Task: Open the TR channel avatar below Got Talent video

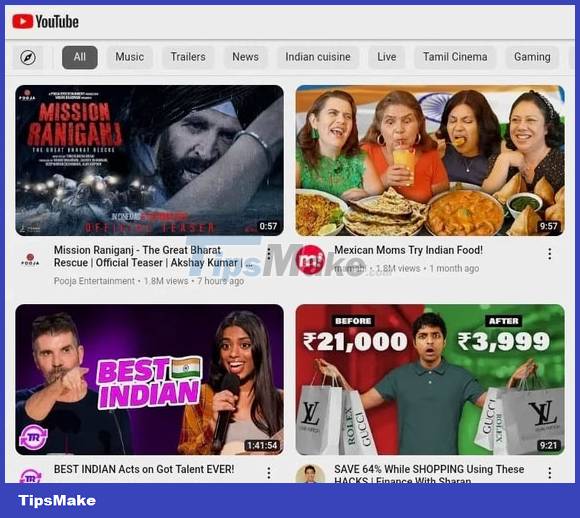Action: click(x=30, y=475)
